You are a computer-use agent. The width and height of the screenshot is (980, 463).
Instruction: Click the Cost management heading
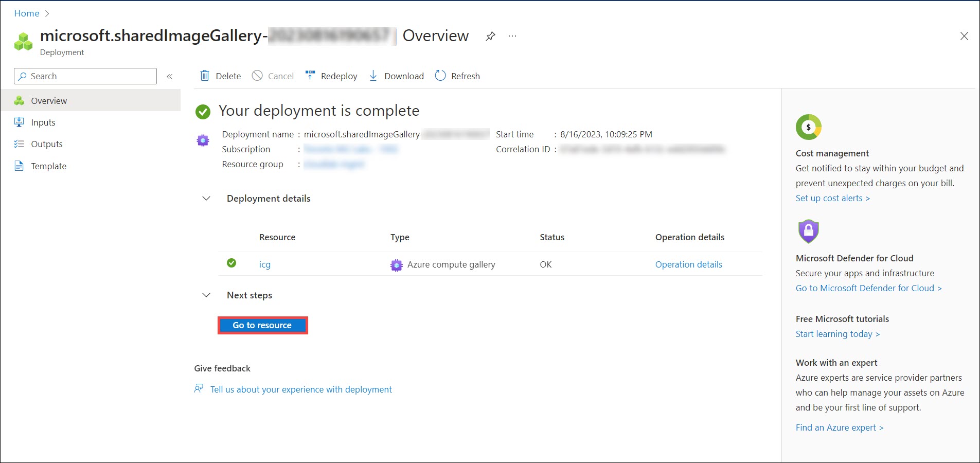(x=832, y=153)
